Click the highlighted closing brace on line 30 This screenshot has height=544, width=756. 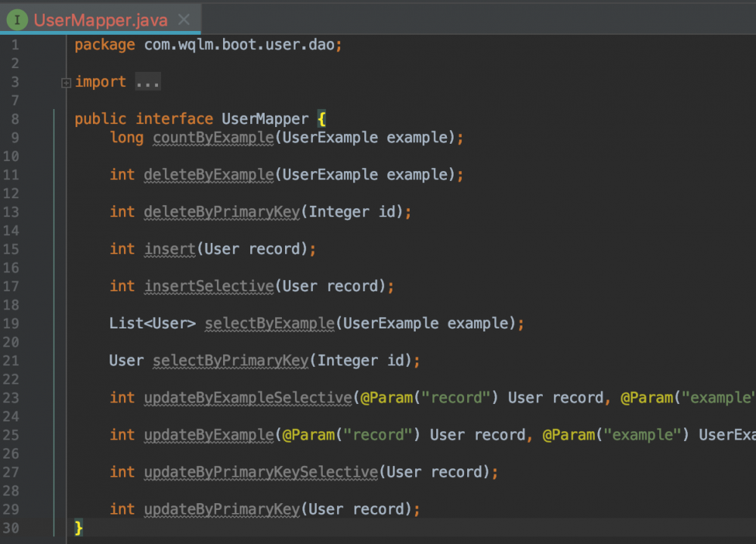tap(79, 527)
